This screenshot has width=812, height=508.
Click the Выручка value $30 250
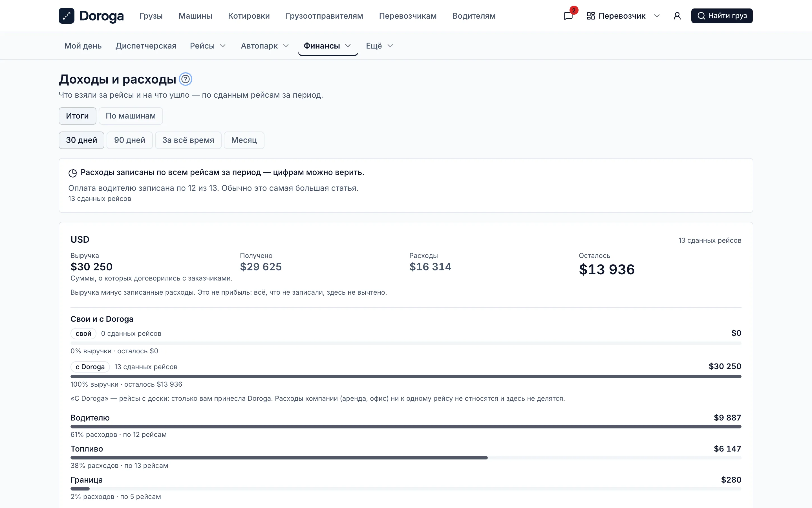(x=91, y=267)
